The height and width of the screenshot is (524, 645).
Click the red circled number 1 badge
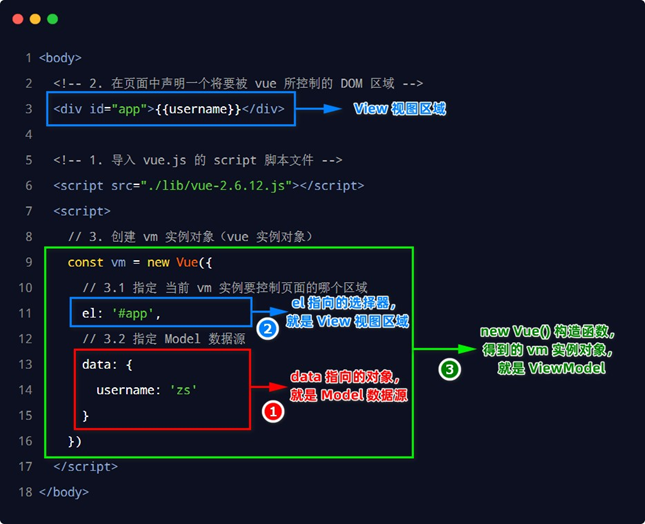click(272, 410)
